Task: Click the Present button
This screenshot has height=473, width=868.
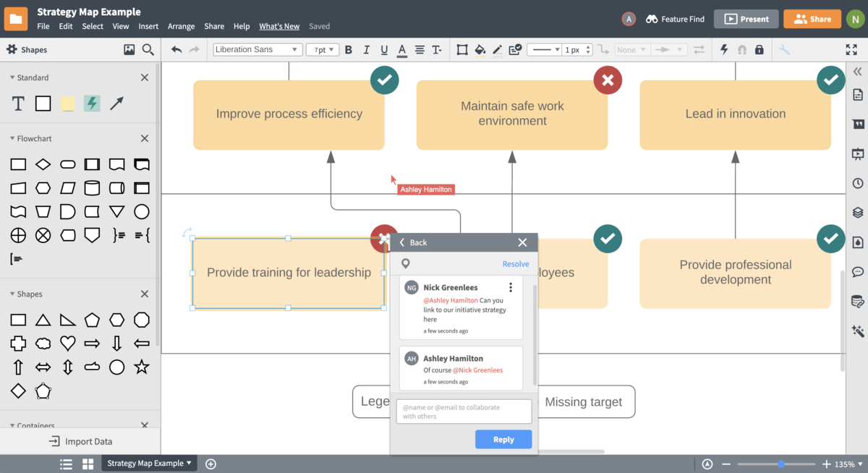Action: (x=746, y=19)
